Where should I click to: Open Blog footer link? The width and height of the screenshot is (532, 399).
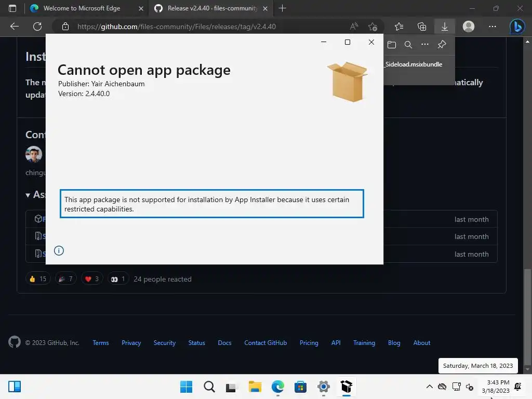pyautogui.click(x=394, y=343)
